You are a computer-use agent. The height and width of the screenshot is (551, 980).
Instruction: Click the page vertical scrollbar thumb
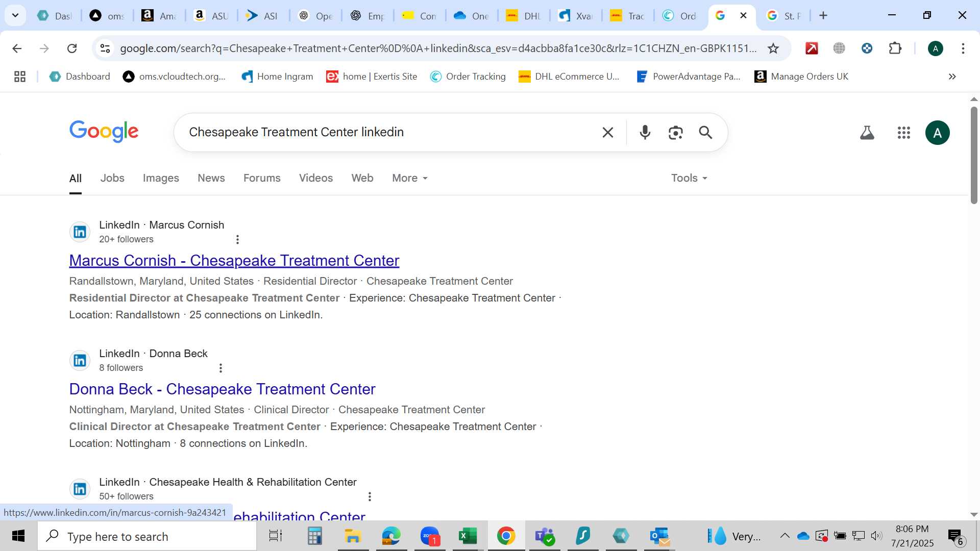pyautogui.click(x=974, y=156)
